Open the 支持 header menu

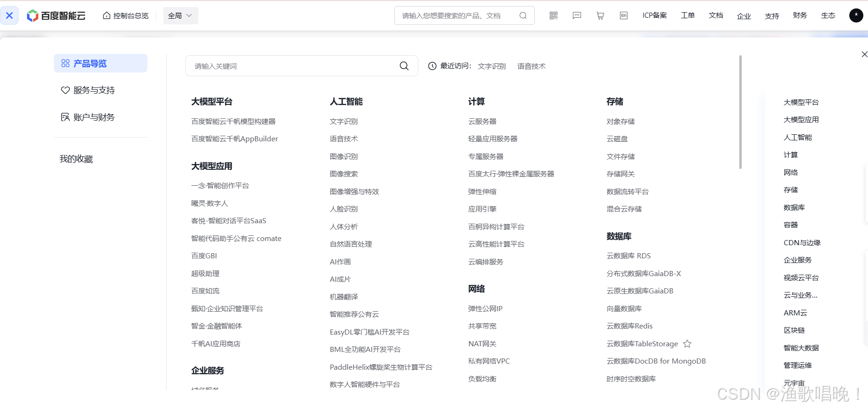772,16
